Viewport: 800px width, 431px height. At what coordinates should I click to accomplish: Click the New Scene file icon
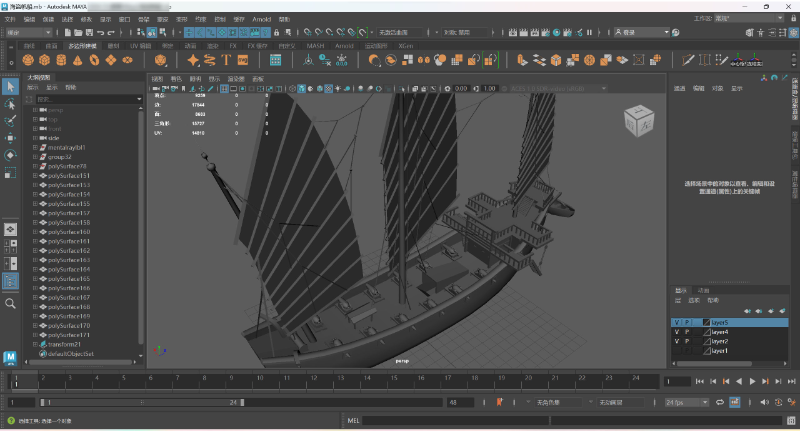point(67,32)
